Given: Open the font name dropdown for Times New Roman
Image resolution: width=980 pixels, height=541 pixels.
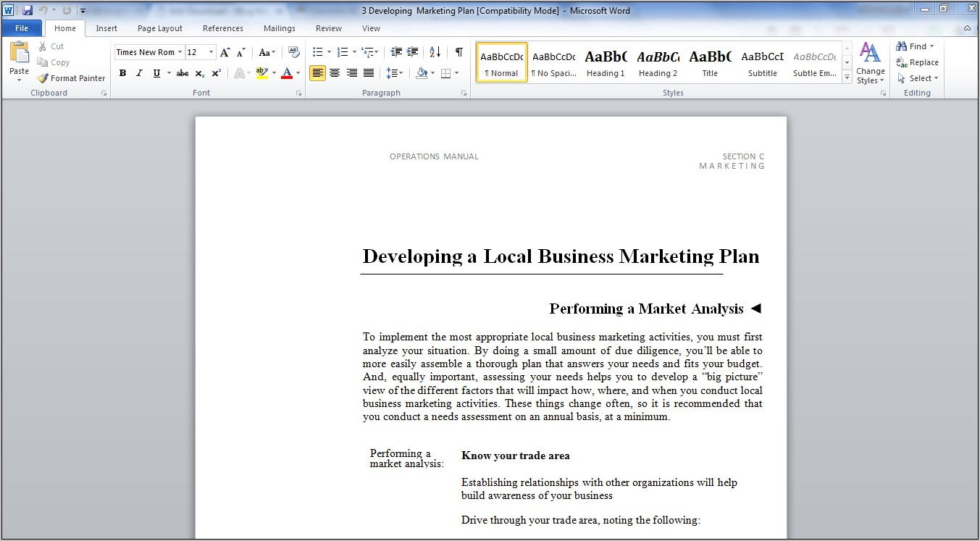Looking at the screenshot, I should (180, 52).
